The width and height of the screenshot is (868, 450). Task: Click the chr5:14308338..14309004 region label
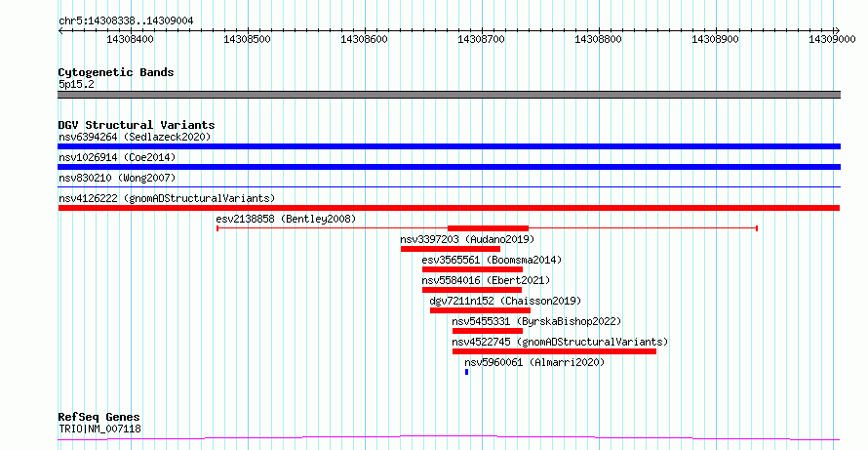coord(126,21)
